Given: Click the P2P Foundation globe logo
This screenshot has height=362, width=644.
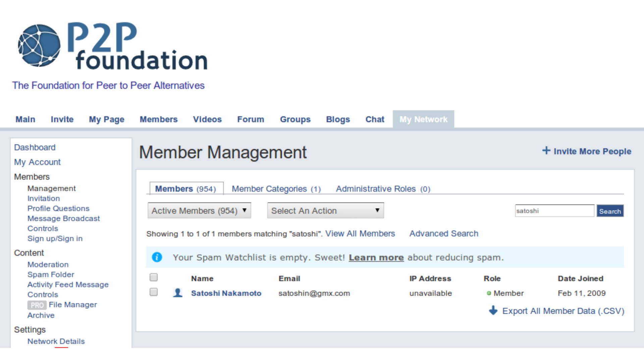Looking at the screenshot, I should click(39, 46).
